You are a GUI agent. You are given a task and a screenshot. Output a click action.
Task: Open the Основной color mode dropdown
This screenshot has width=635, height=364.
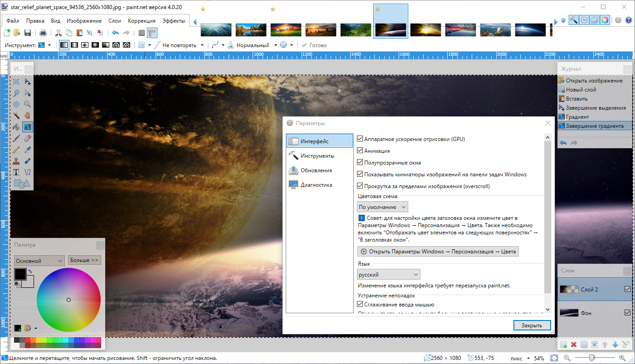(39, 261)
